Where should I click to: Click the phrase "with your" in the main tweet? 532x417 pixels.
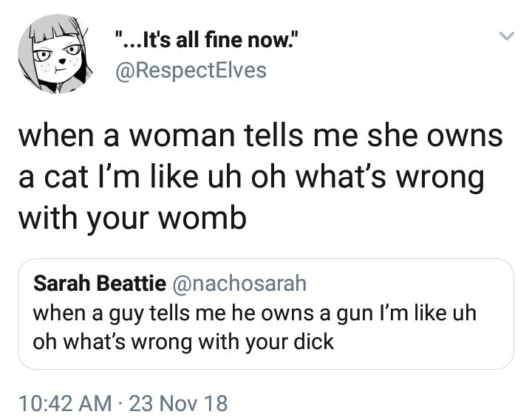[83, 218]
